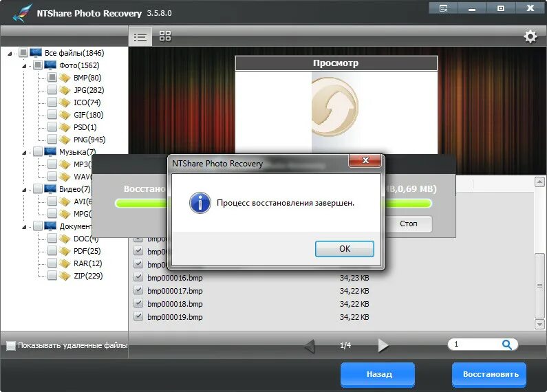Image resolution: width=547 pixels, height=392 pixels.
Task: Uncheck bmp000016.bmp file checkbox
Action: [138, 277]
